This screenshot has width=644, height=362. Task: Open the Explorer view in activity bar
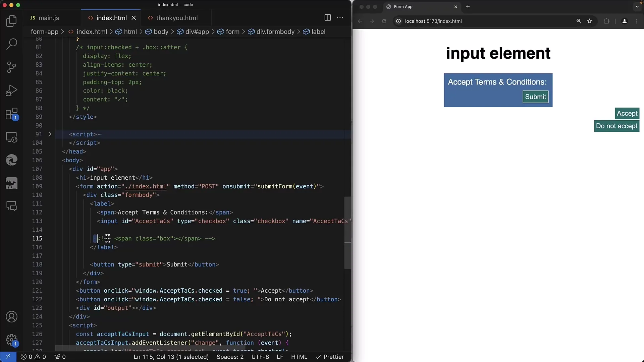click(11, 21)
